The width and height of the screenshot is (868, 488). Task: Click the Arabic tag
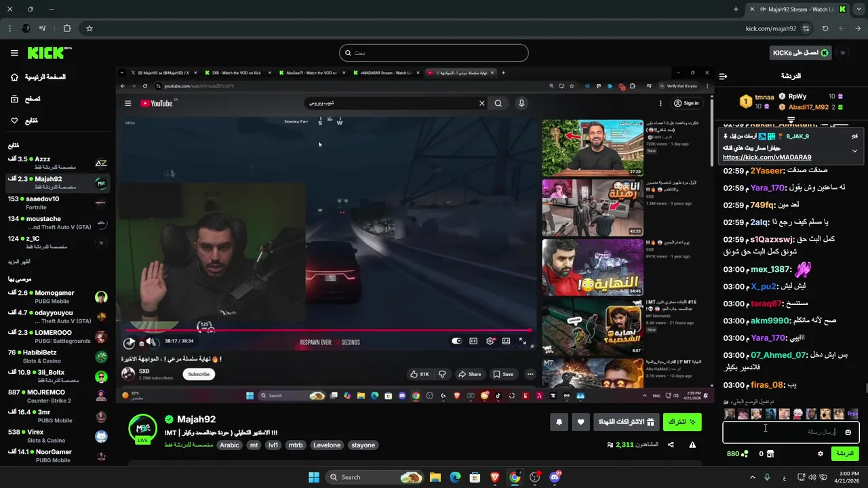pyautogui.click(x=229, y=445)
